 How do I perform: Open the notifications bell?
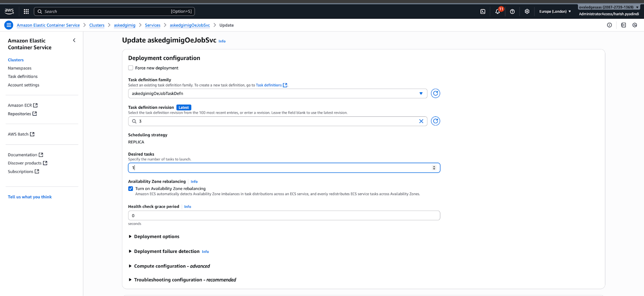pyautogui.click(x=497, y=12)
